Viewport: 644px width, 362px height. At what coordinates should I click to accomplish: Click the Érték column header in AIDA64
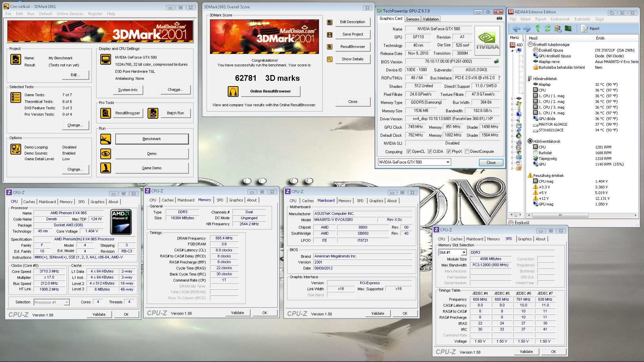pos(616,38)
